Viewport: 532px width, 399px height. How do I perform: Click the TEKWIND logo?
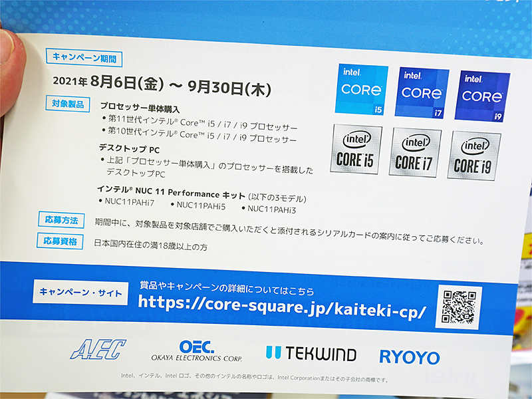pos(311,354)
